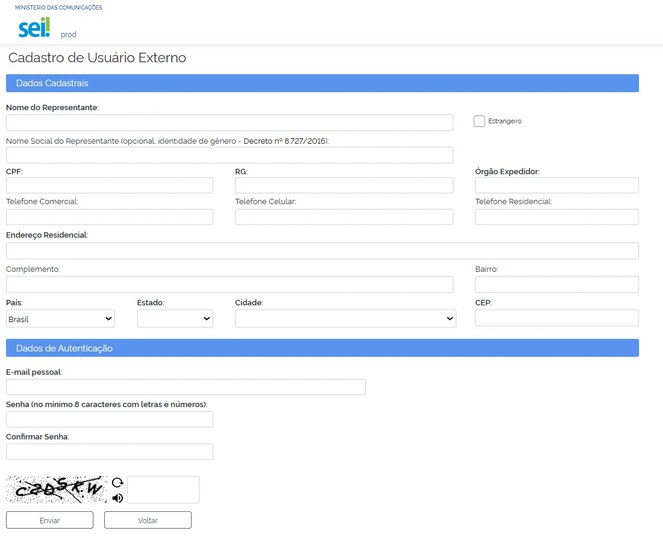This screenshot has height=537, width=663.
Task: Focus the Confirmar Senha field
Action: point(109,452)
